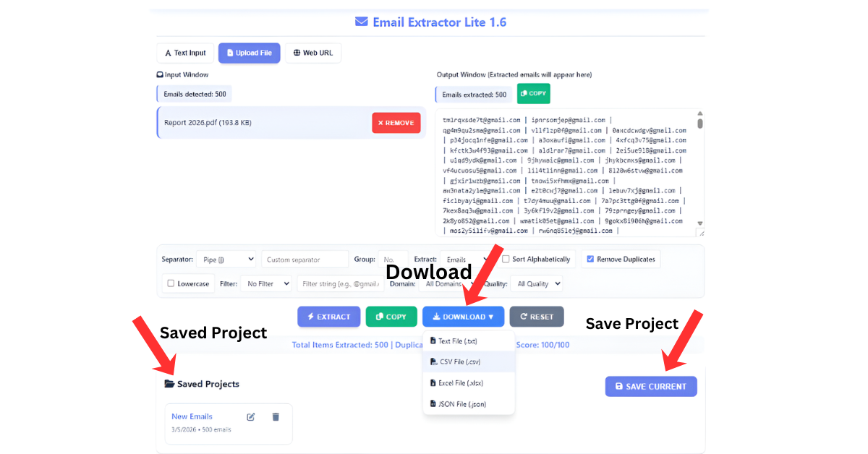Click the COPY button beside EXTRACT
The width and height of the screenshot is (868, 454).
point(391,317)
